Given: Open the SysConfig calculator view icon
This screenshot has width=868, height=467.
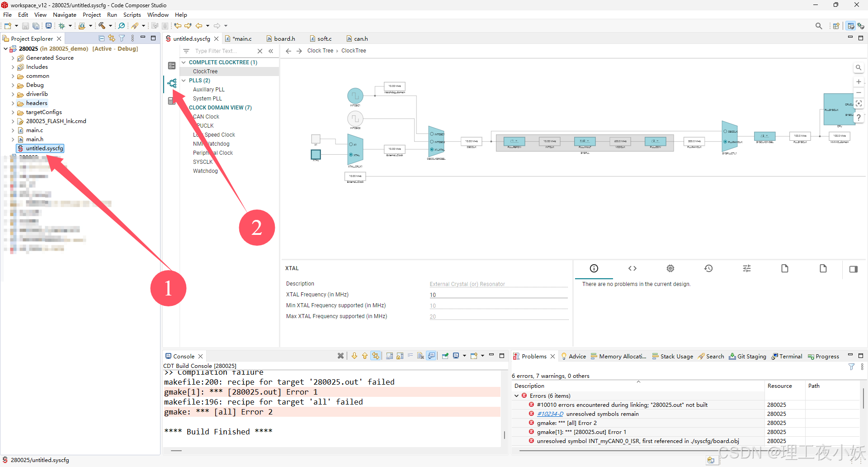Looking at the screenshot, I should tap(172, 101).
